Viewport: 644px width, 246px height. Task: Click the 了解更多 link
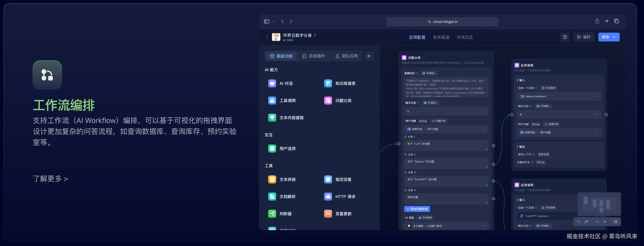(50, 179)
